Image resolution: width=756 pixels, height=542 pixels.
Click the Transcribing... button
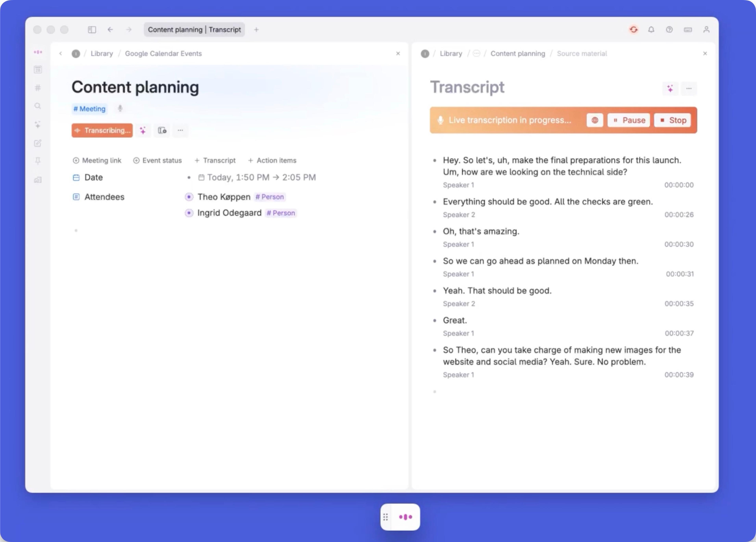point(102,130)
